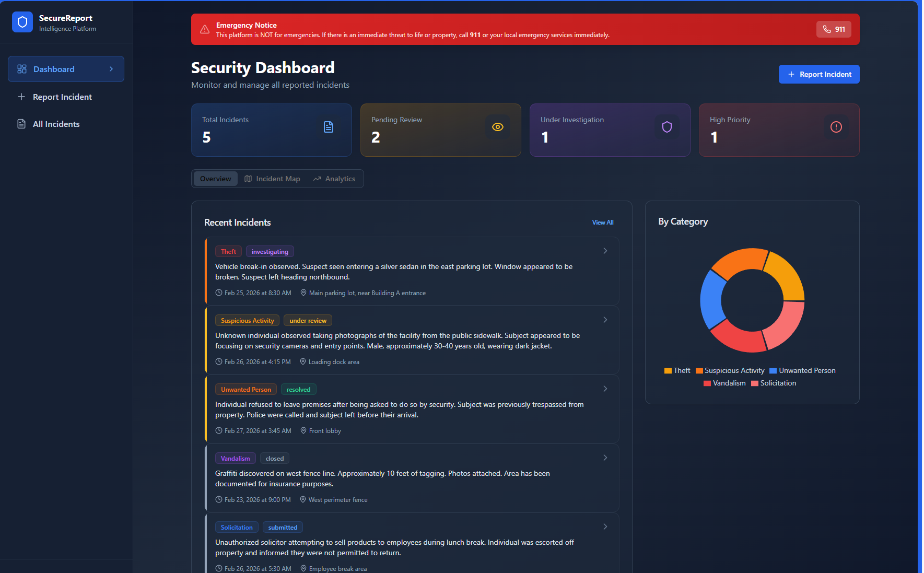The height and width of the screenshot is (573, 924).
Task: Click the document icon on Total Incidents card
Action: click(x=329, y=127)
